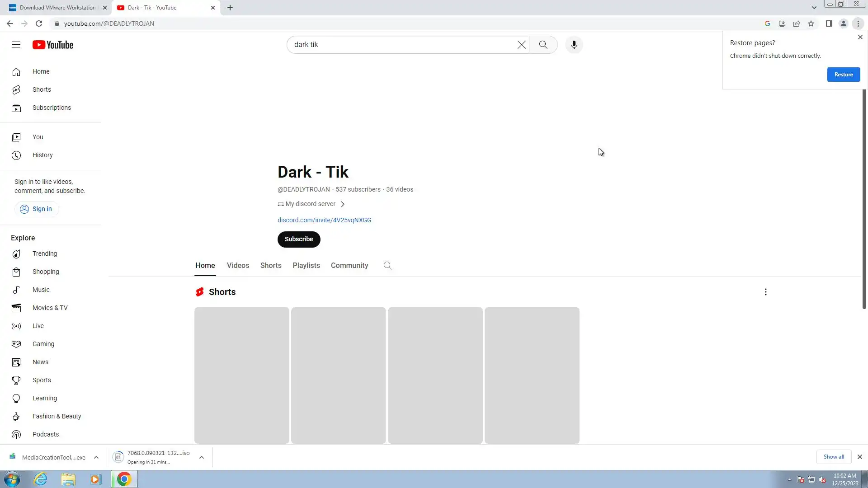The height and width of the screenshot is (488, 868).
Task: Open the YouTube hamburger guide menu
Action: 16,45
